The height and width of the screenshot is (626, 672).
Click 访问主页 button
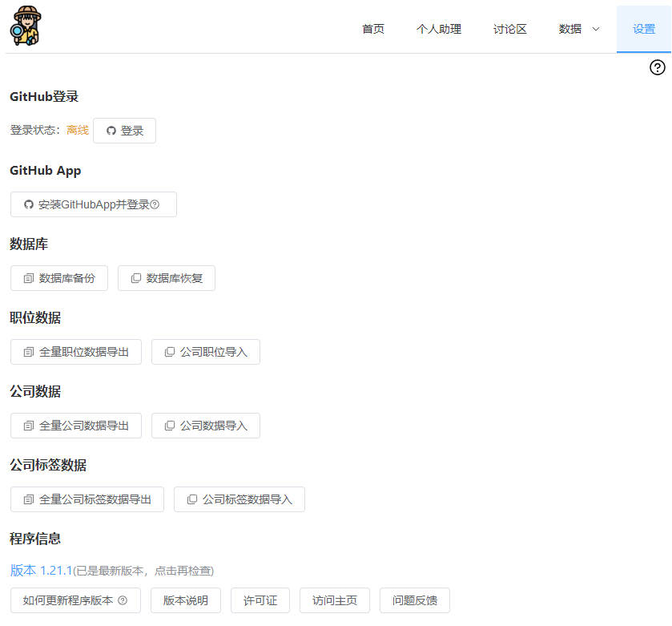(335, 600)
